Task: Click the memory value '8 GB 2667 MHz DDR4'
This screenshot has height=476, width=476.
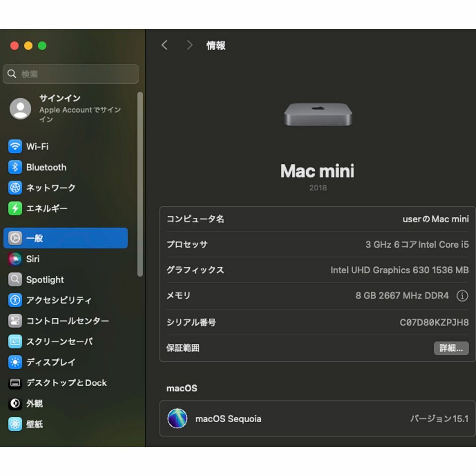Action: pos(402,295)
